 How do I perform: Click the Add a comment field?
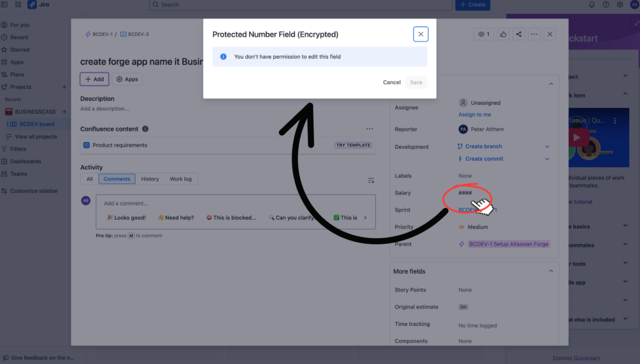(x=235, y=203)
